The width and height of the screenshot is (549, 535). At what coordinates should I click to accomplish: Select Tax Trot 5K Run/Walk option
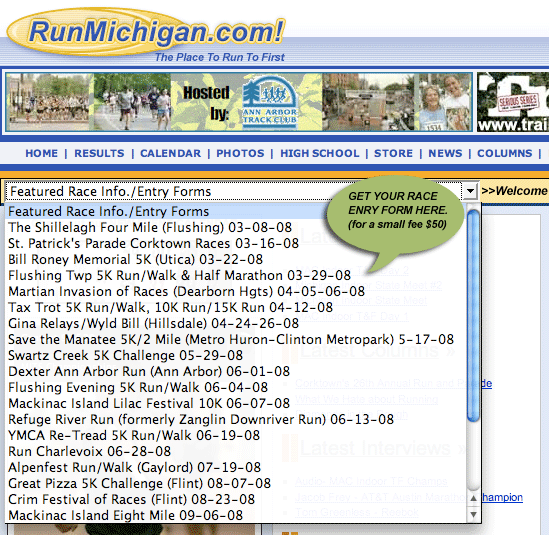tap(235, 307)
